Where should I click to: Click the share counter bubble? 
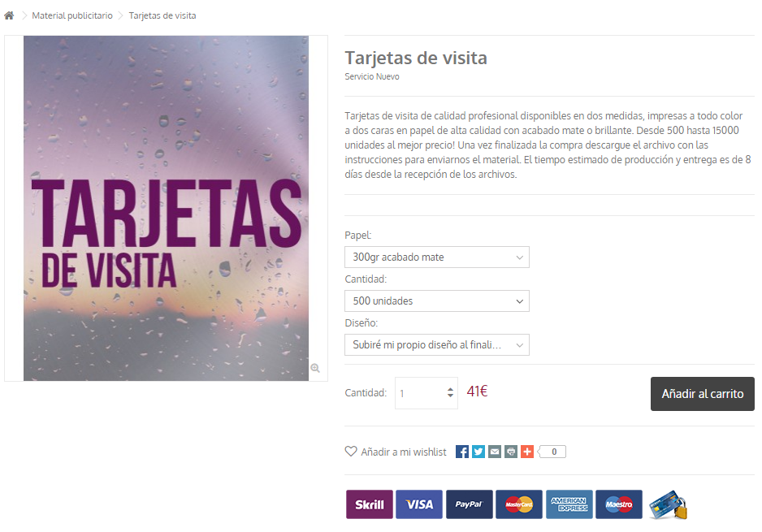552,452
